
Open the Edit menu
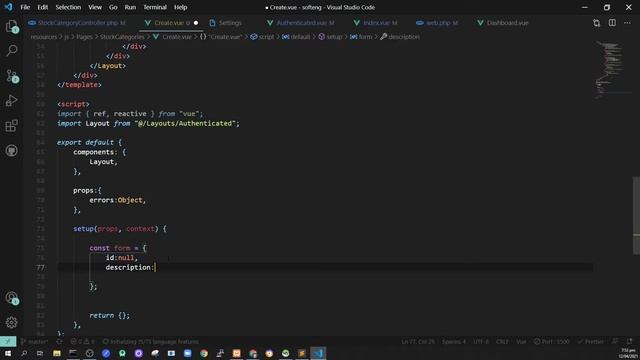point(42,7)
